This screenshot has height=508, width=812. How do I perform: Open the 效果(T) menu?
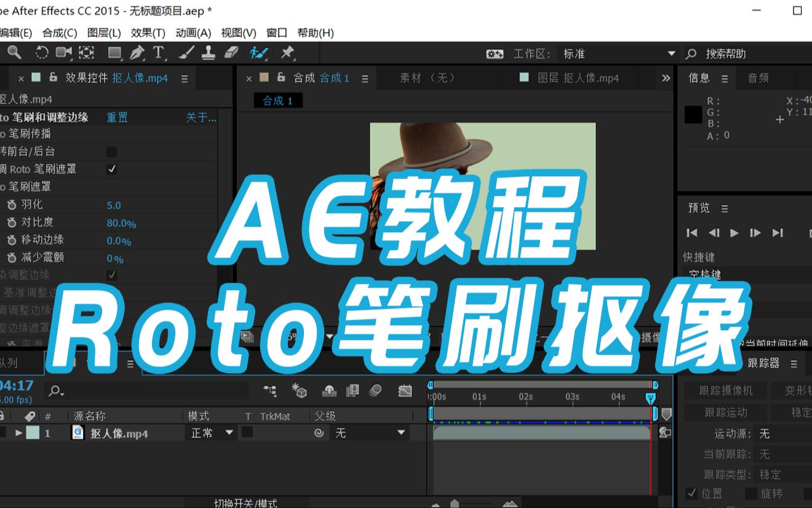click(147, 33)
